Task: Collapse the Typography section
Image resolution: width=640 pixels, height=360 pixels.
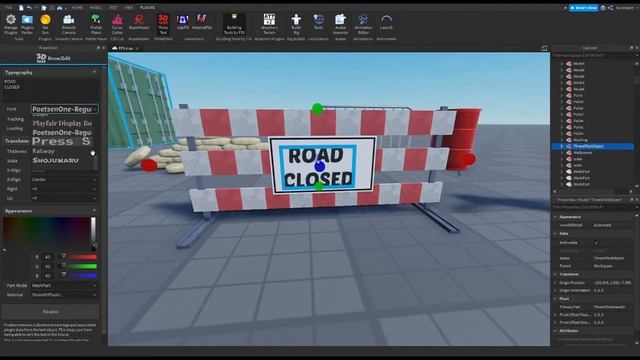Action: click(94, 72)
